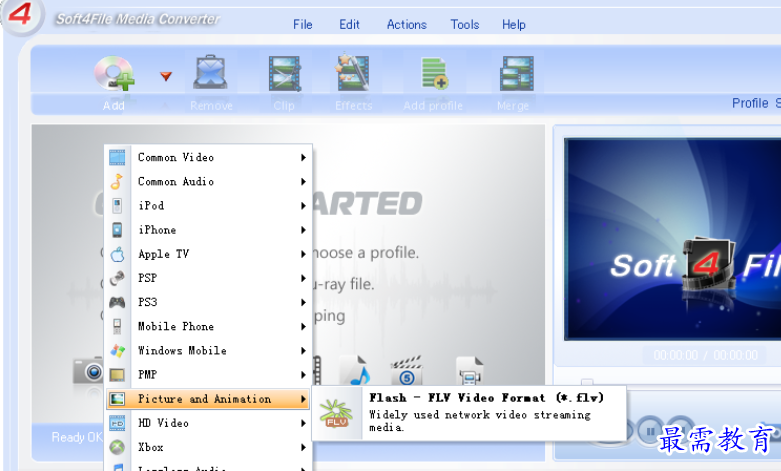Expand the iPhone submenu arrow
781x471 pixels.
click(303, 230)
